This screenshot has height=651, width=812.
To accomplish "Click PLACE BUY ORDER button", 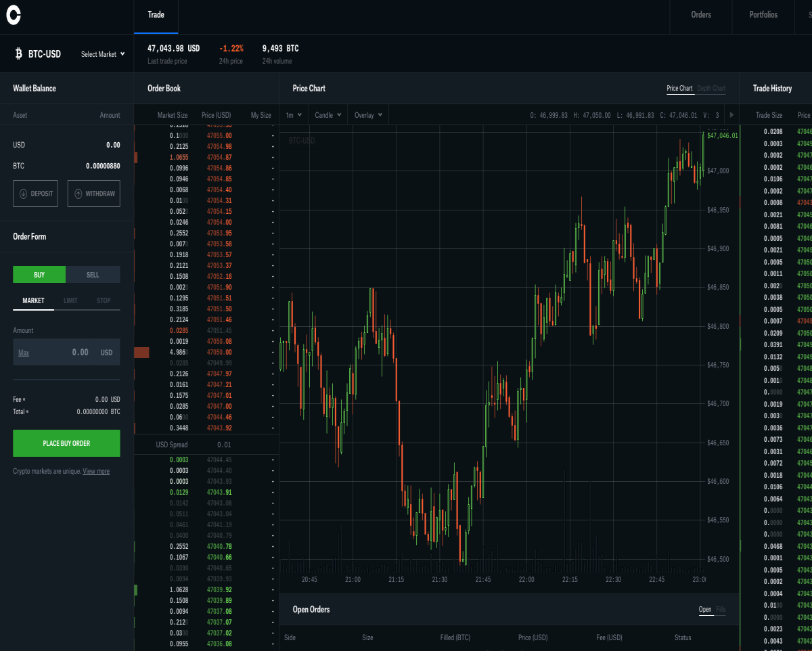I will click(x=66, y=443).
